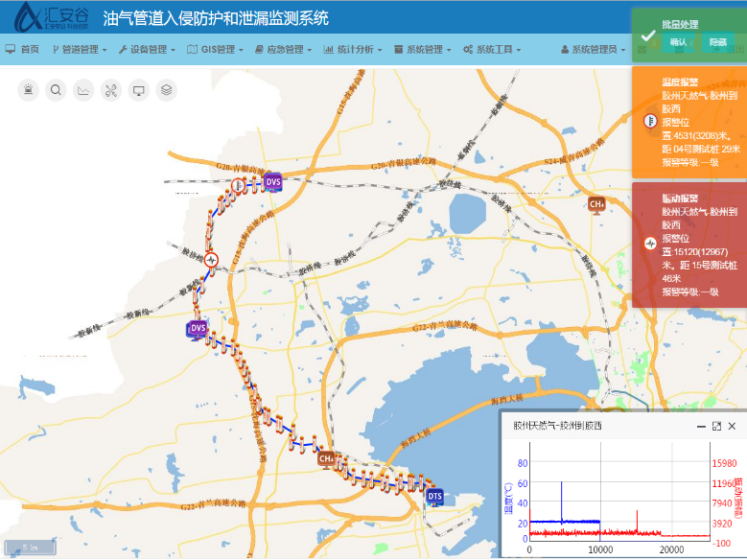Image resolution: width=747 pixels, height=560 pixels.
Task: Maximize the 胶州天然气-胶州到胶西 chart panel
Action: [x=715, y=426]
